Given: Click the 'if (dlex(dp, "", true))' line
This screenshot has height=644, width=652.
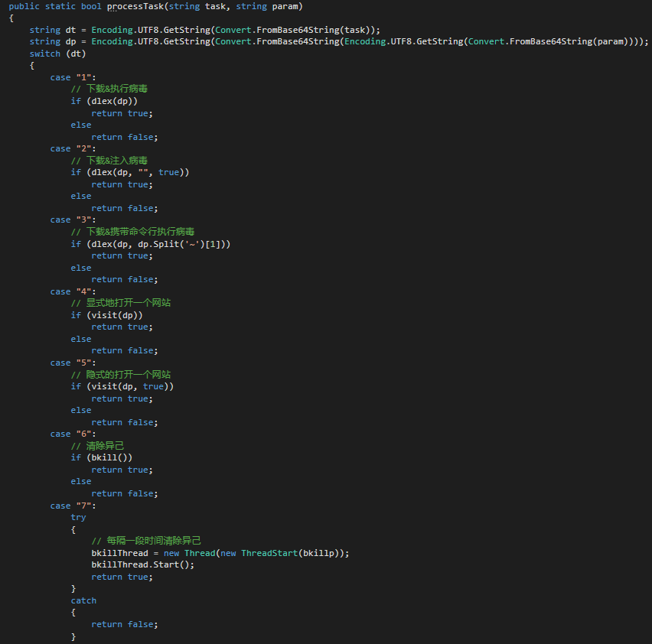Looking at the screenshot, I should click(130, 172).
